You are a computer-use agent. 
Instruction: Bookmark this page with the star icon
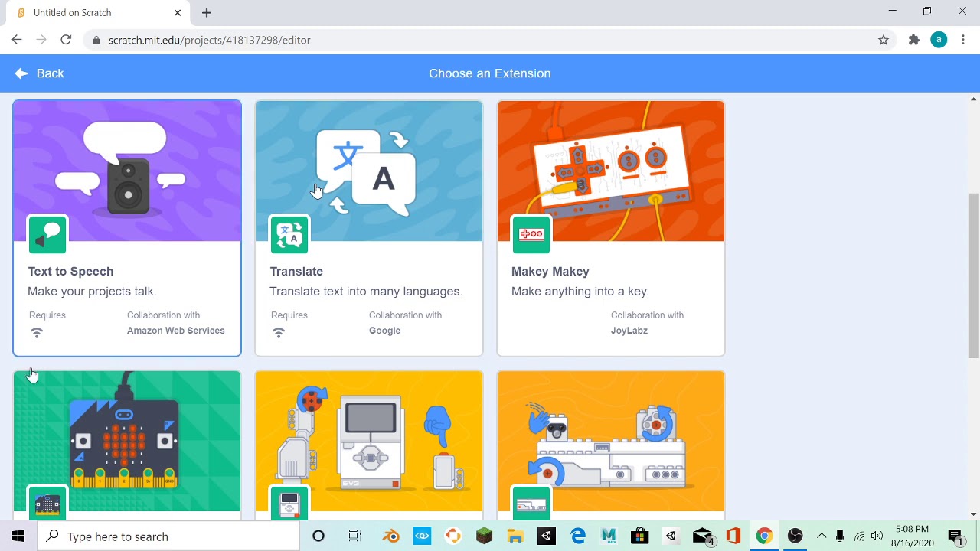coord(884,40)
